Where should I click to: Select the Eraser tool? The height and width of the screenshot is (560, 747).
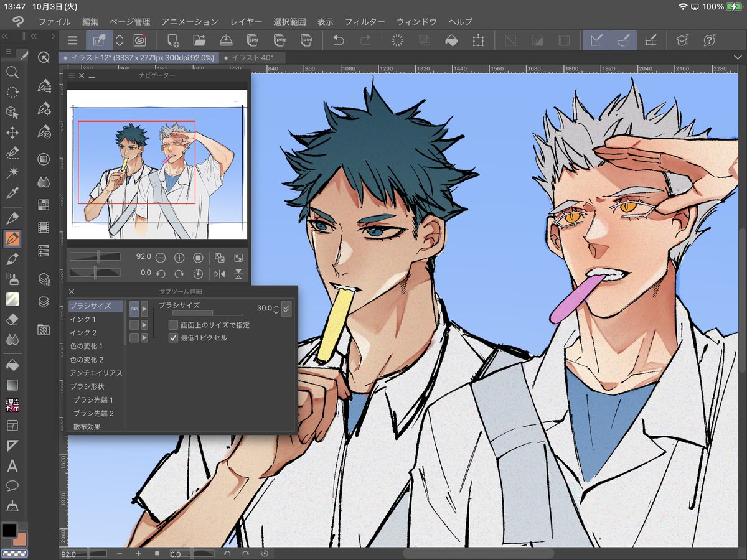click(12, 319)
